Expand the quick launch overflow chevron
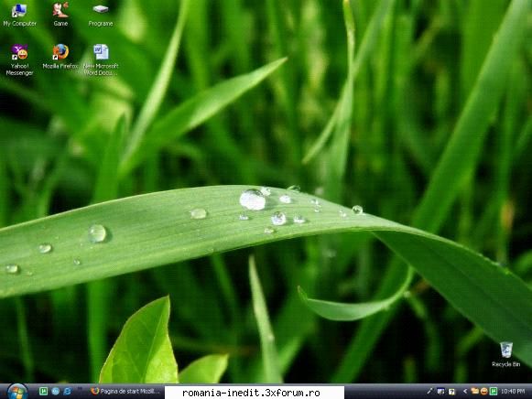The width and height of the screenshot is (532, 399). click(x=80, y=389)
